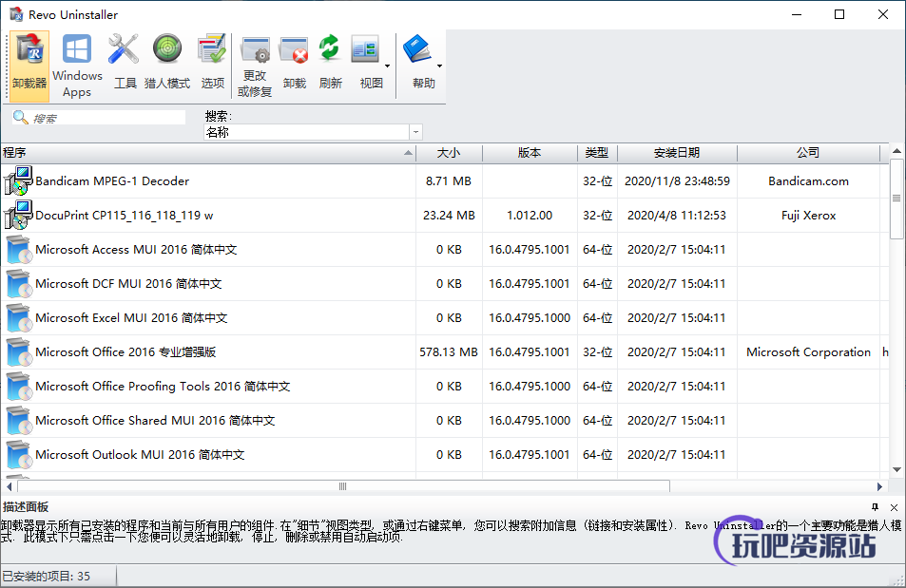Select the Microsoft Access MUI 2016 icon
This screenshot has width=906, height=588.
[x=18, y=250]
